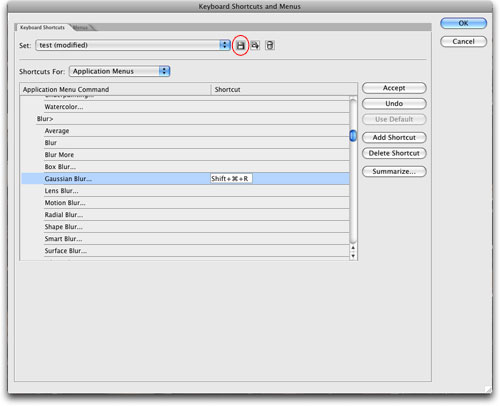Click the Accept button
The height and width of the screenshot is (406, 500).
coord(394,88)
